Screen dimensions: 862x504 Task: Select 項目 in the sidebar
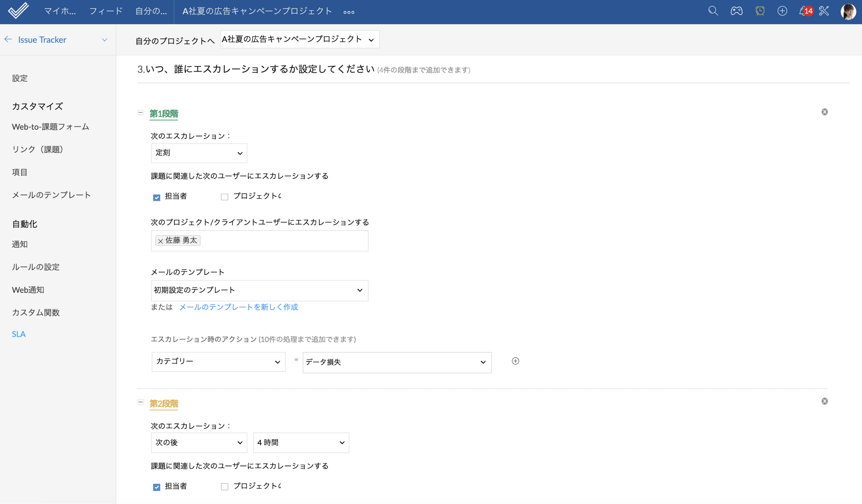20,172
